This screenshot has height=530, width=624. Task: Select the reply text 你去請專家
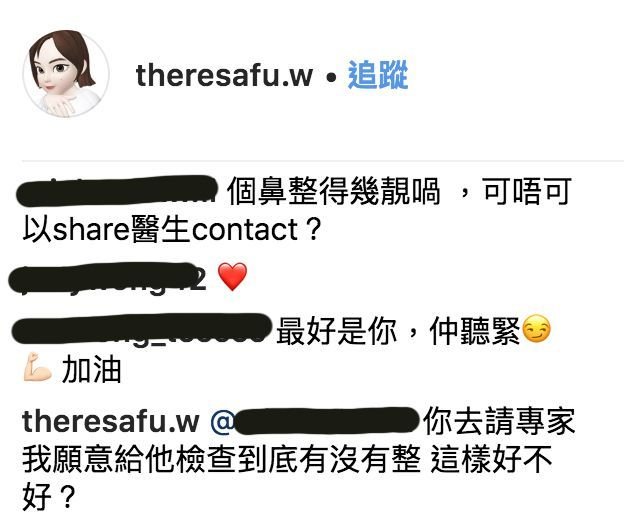coord(499,421)
